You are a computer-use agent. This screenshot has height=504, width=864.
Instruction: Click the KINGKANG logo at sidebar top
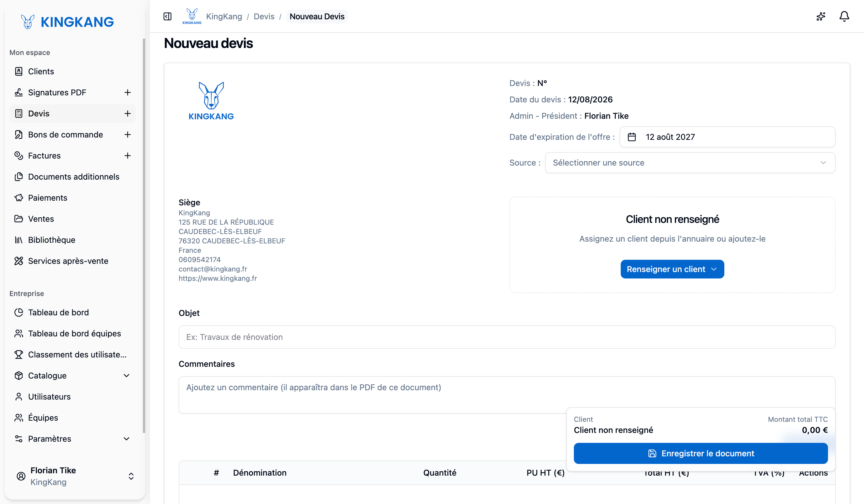pyautogui.click(x=67, y=22)
